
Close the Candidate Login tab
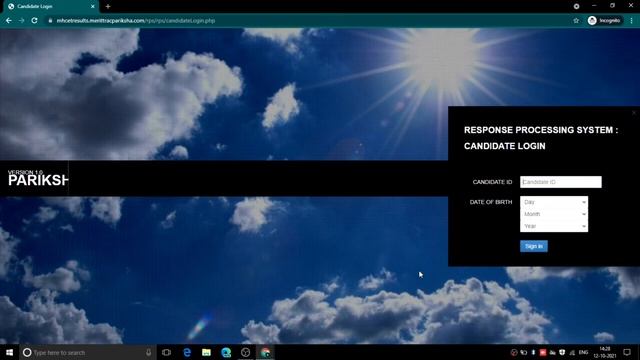[x=93, y=7]
